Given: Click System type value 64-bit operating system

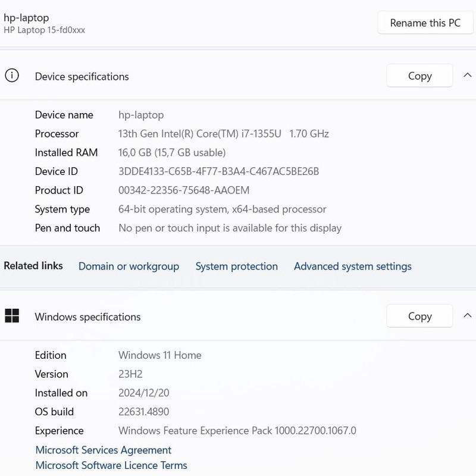Looking at the screenshot, I should click(x=222, y=209).
